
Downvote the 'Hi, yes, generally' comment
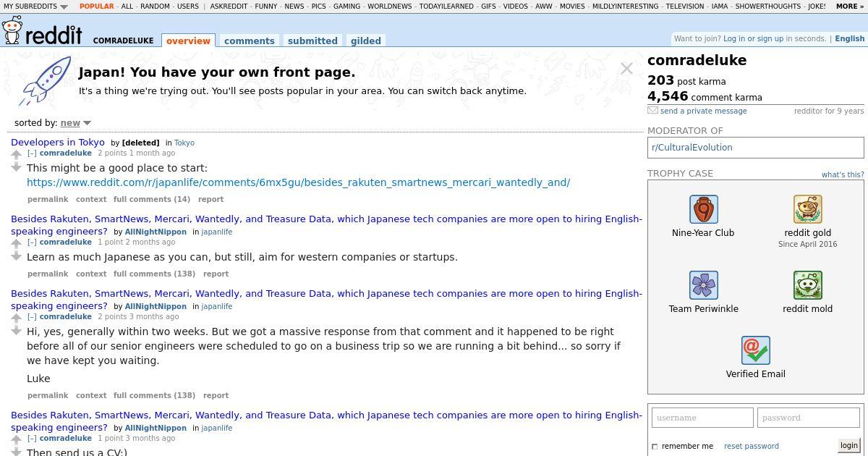click(x=17, y=331)
